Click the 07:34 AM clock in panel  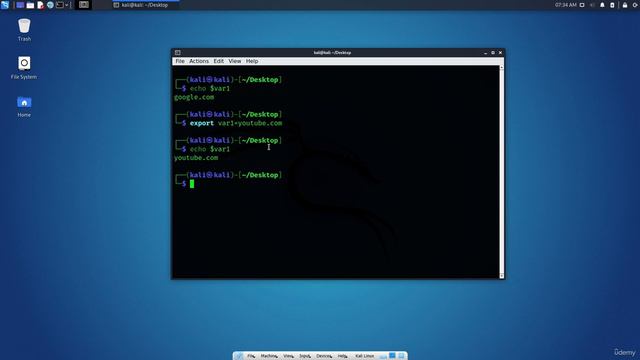pos(566,5)
